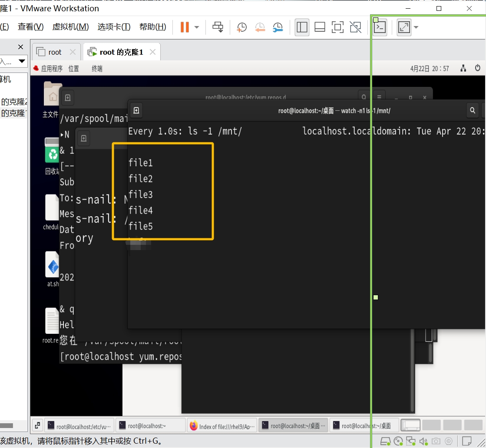
Task: Open the guest power menu icon
Action: tap(478, 68)
